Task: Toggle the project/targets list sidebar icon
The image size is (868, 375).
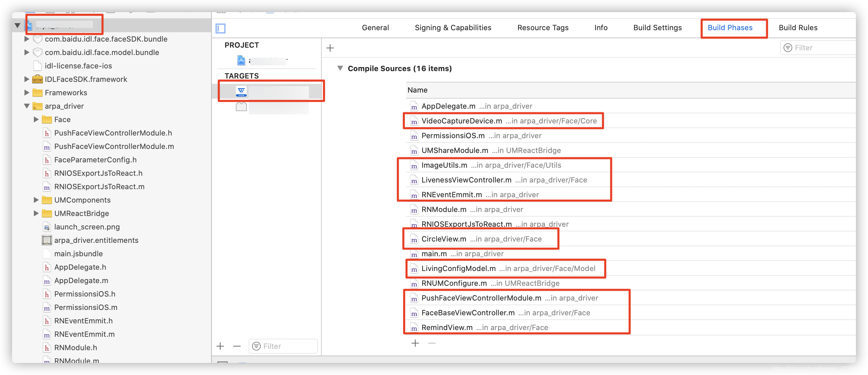Action: click(x=221, y=28)
